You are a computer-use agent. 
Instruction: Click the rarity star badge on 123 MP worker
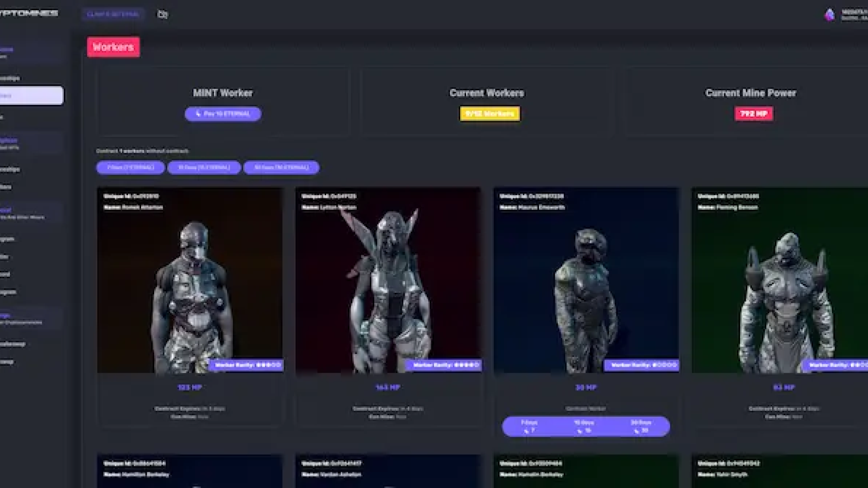point(247,365)
